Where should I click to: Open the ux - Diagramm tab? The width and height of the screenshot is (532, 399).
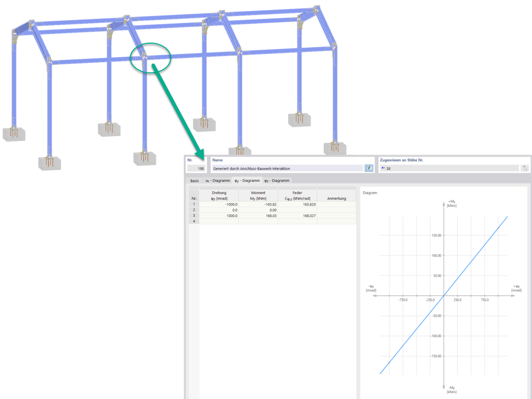[x=218, y=181]
